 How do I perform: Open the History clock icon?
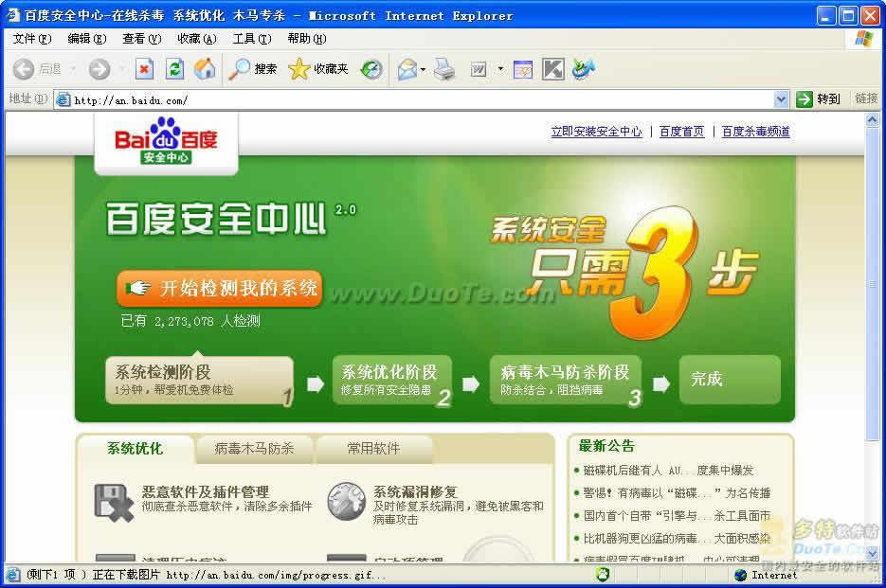(371, 69)
